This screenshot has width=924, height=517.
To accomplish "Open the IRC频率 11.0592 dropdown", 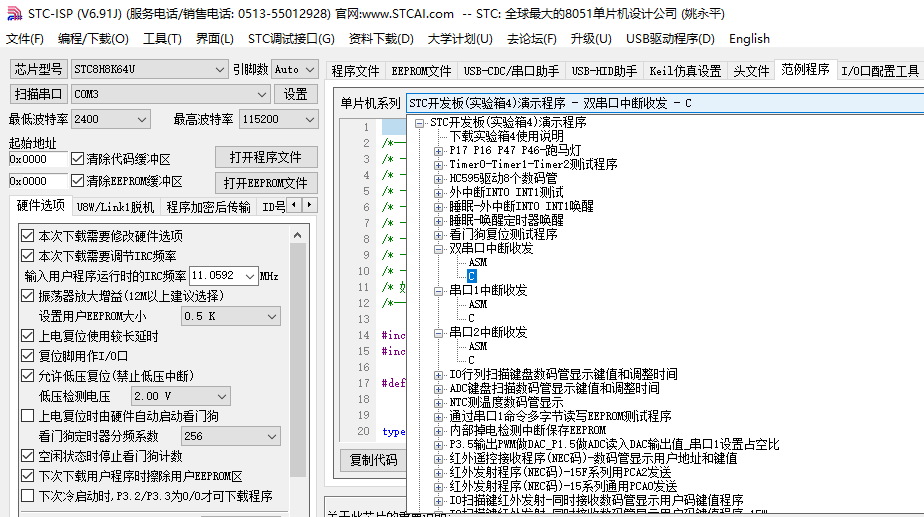I will (x=223, y=276).
